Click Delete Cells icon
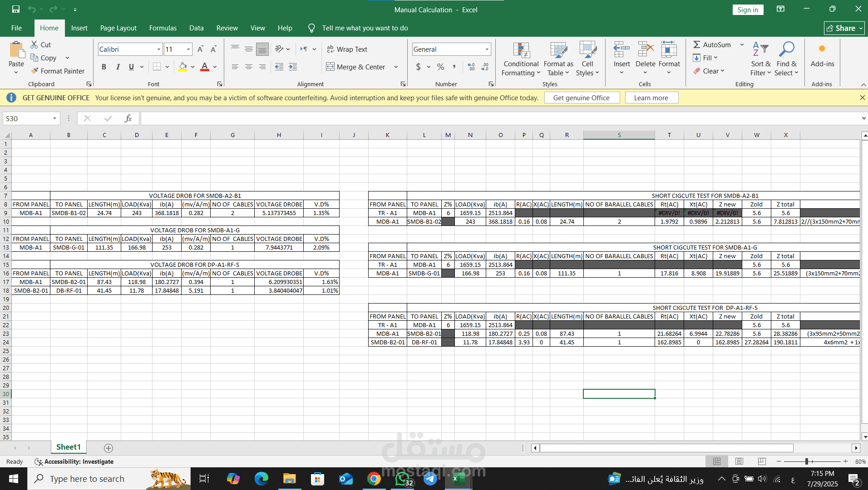The width and height of the screenshot is (868, 490). 645,49
